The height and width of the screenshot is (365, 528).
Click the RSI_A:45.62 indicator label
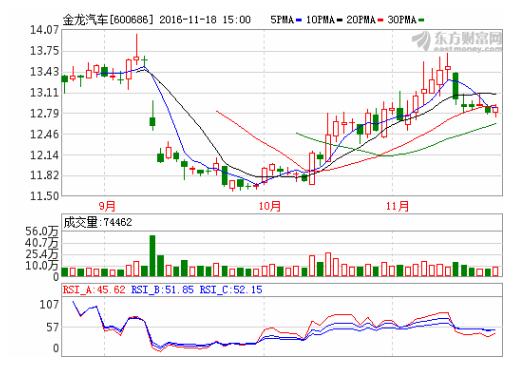click(94, 290)
